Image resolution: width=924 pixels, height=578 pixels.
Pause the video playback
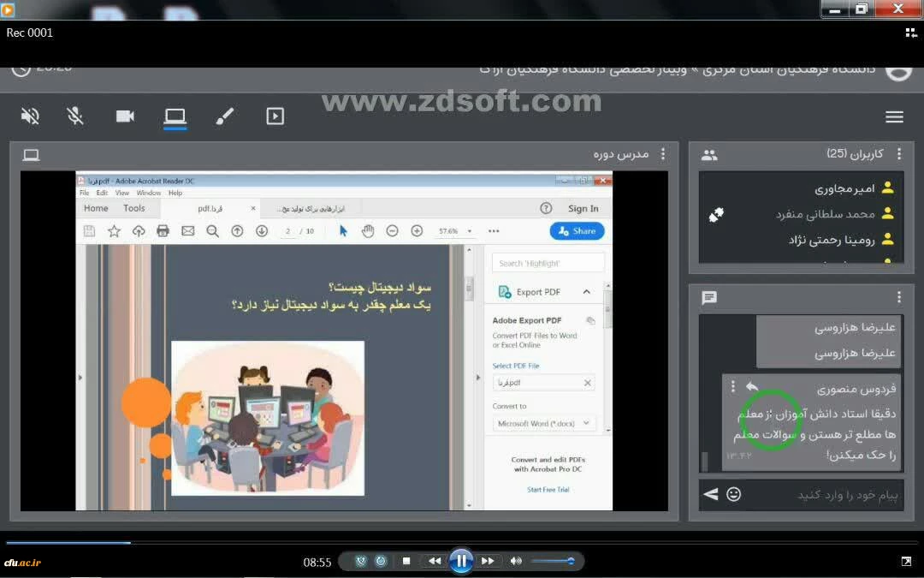[x=460, y=561]
